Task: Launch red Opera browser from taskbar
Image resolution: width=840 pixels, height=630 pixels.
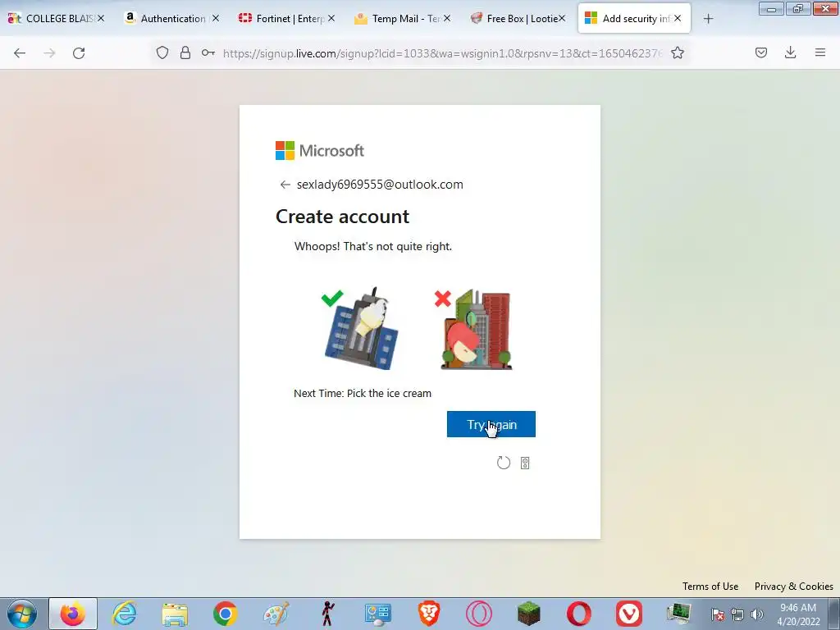Action: coord(579,614)
